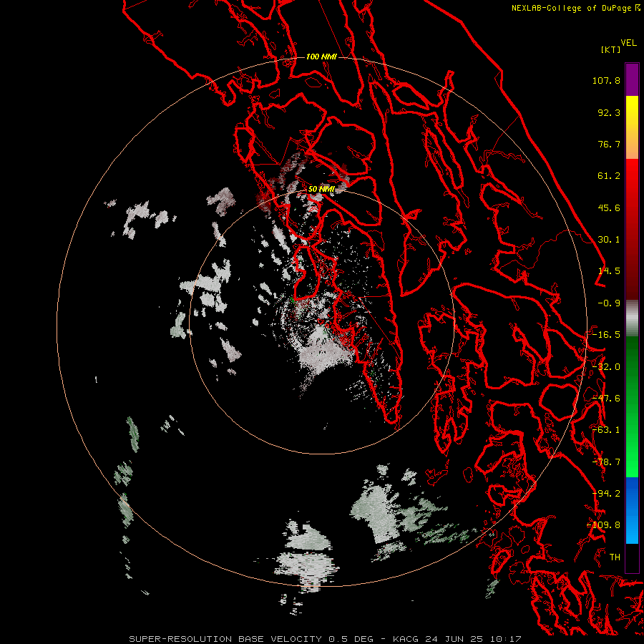Viewport: 644px width, 644px height.
Task: Click the -63.1 scale value
Action: click(606, 430)
